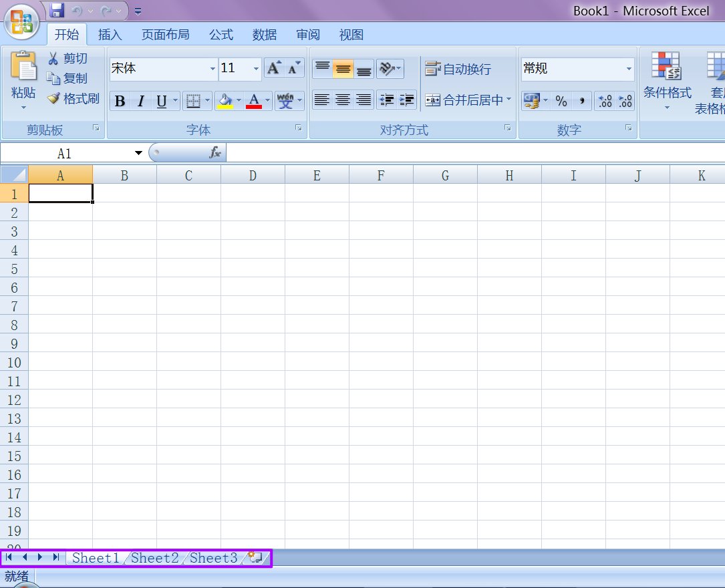
Task: Select all cells using corner button
Action: point(14,175)
